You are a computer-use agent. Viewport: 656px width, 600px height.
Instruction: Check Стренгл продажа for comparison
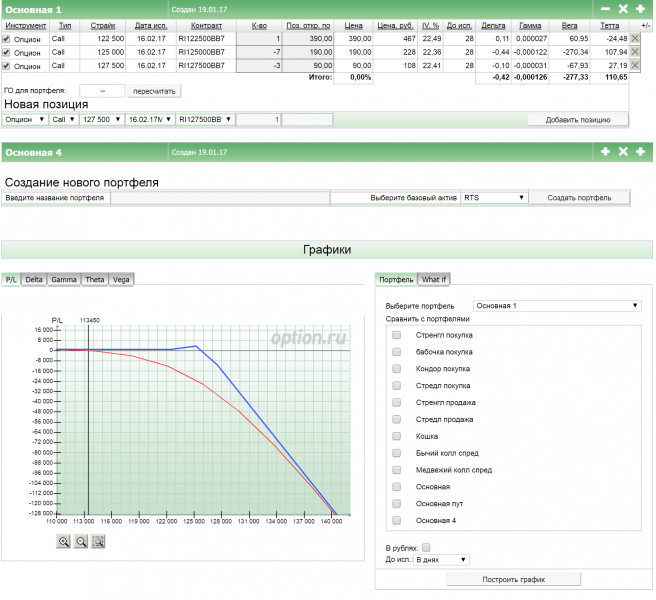397,402
